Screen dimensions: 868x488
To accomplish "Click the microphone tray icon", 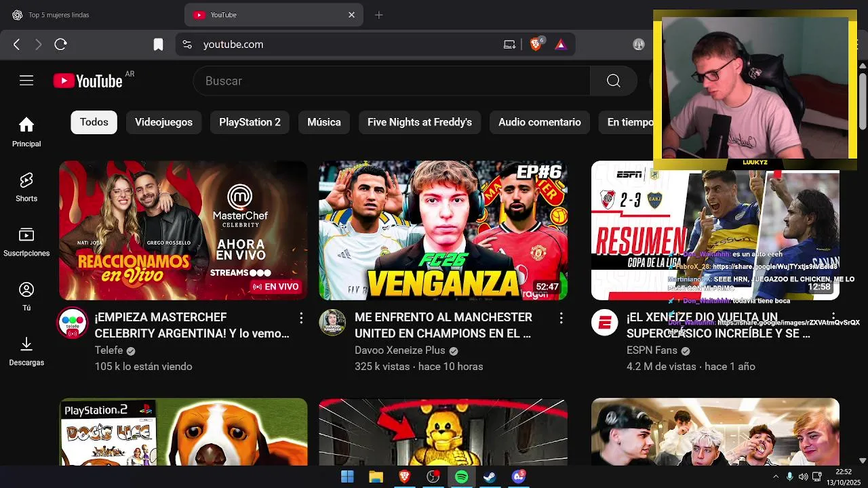I will (x=790, y=476).
